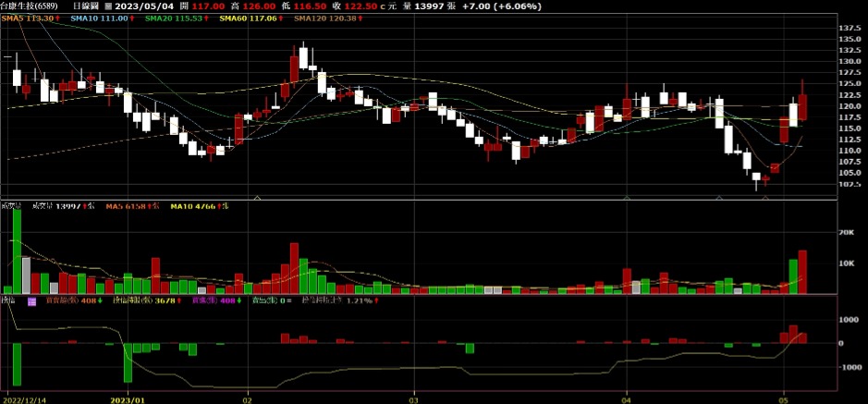Screen dimensions: 868x404
Task: Click the 20K volume axis label
Action: click(x=847, y=233)
